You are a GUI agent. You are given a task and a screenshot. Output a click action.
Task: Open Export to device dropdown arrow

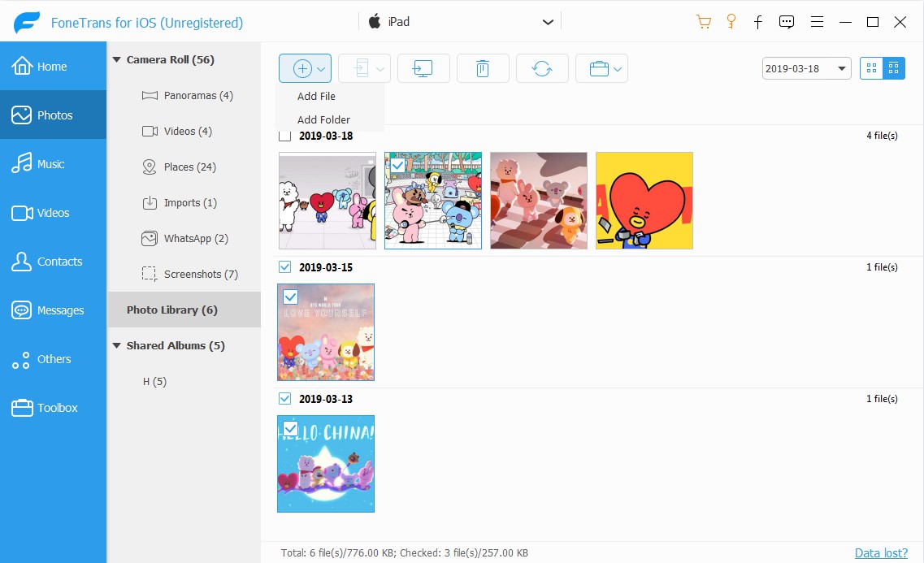pyautogui.click(x=380, y=70)
